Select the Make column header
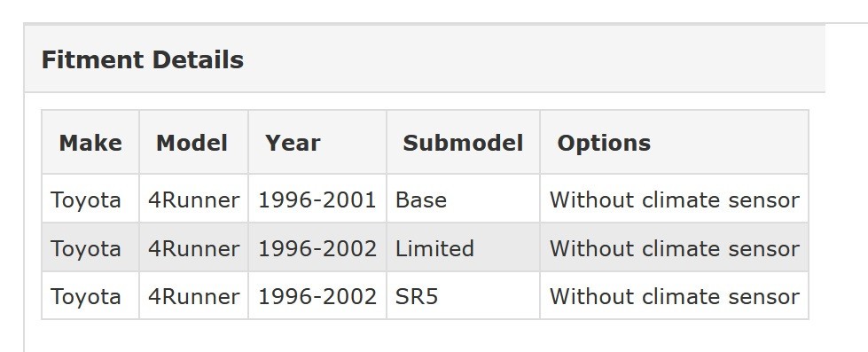This screenshot has width=868, height=352. pos(90,143)
